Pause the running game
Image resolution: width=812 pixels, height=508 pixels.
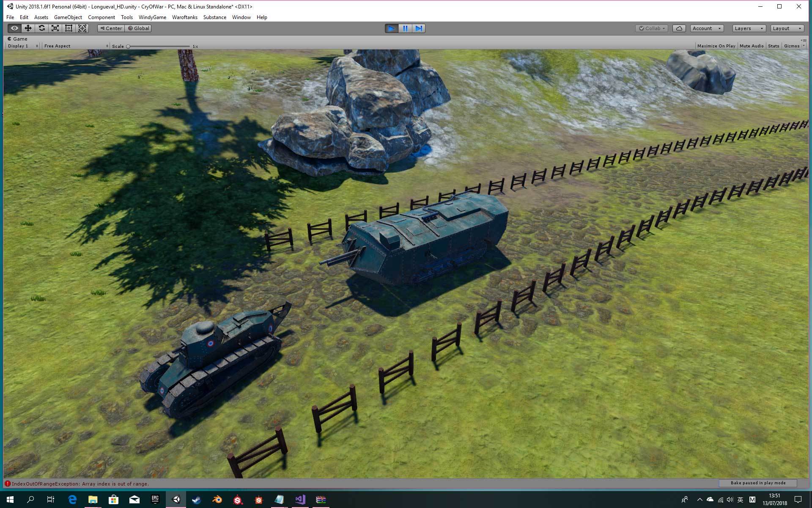pos(405,28)
